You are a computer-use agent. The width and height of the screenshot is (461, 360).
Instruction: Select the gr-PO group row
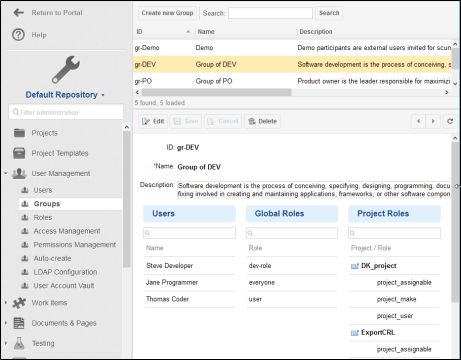(x=292, y=81)
